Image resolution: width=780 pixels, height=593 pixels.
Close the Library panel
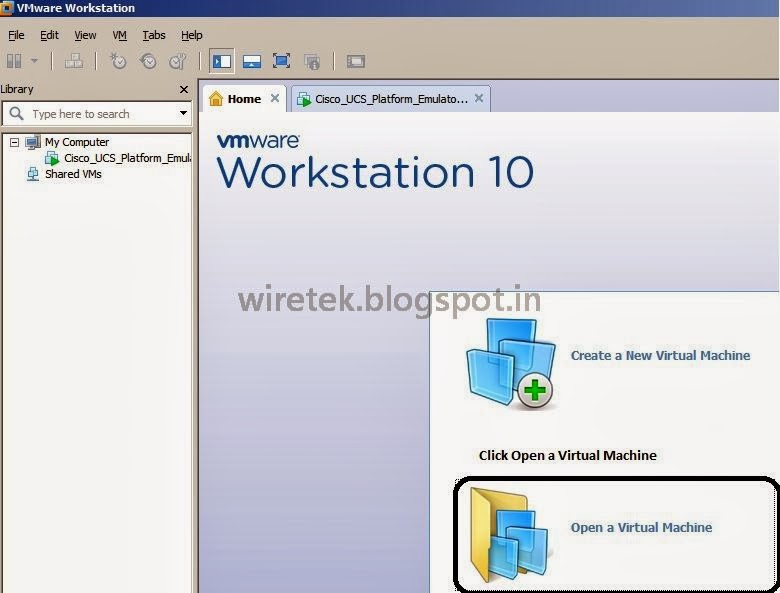(x=184, y=90)
